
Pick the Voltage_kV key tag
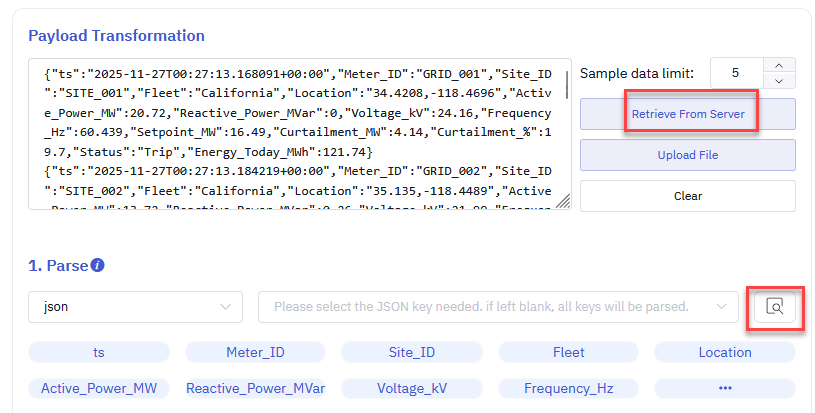(x=411, y=388)
